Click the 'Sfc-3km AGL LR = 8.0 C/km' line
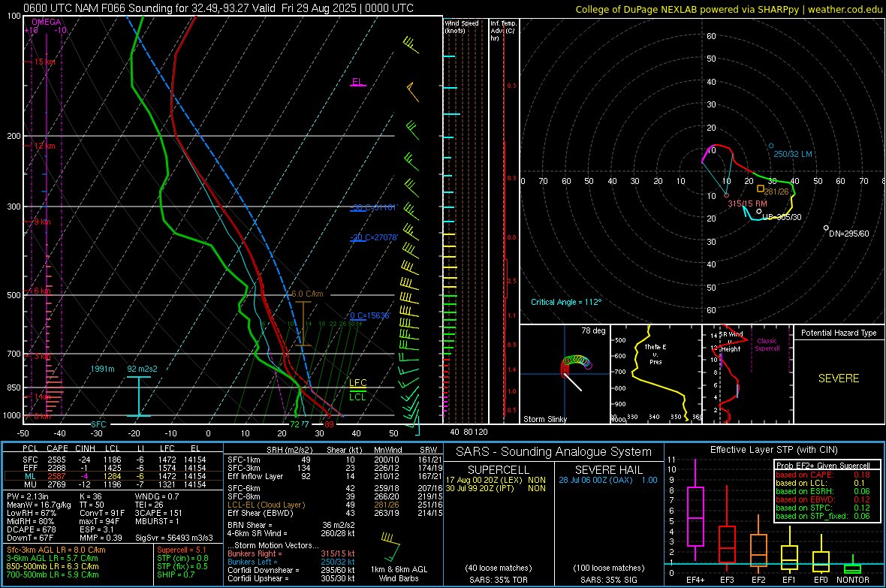The height and width of the screenshot is (588, 886). point(56,550)
